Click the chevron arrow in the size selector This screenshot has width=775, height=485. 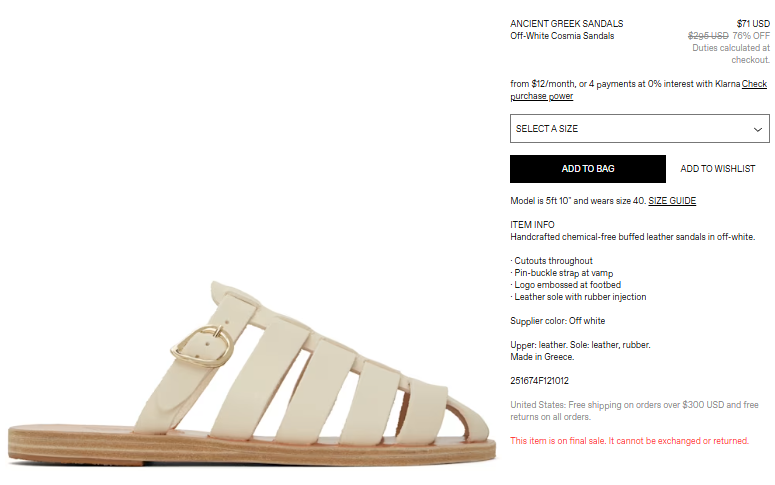(757, 130)
